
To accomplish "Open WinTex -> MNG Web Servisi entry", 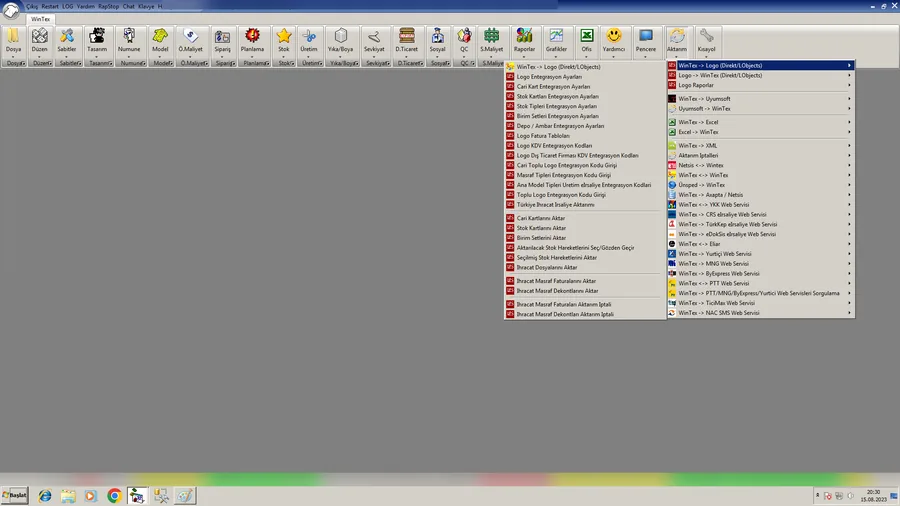I will [x=761, y=263].
